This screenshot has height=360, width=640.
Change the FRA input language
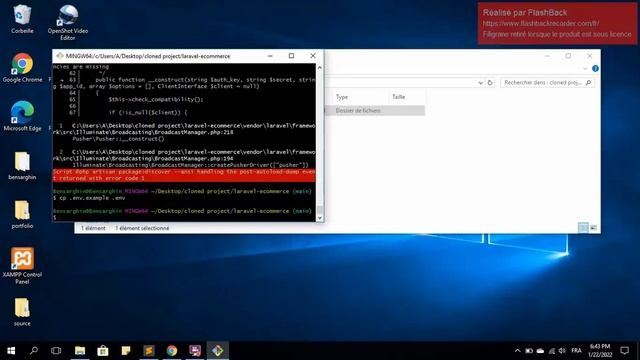pyautogui.click(x=576, y=351)
